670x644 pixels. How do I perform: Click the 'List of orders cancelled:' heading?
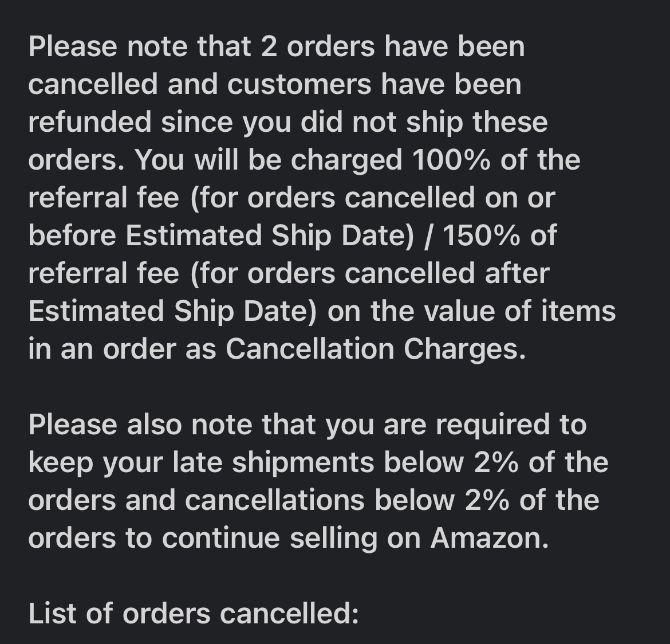(194, 614)
